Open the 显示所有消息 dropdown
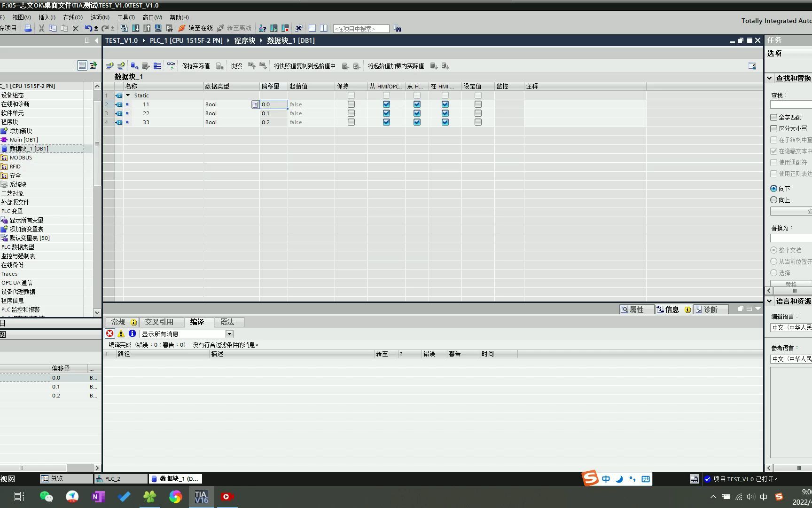Screen dimensions: 812x508 coord(229,334)
